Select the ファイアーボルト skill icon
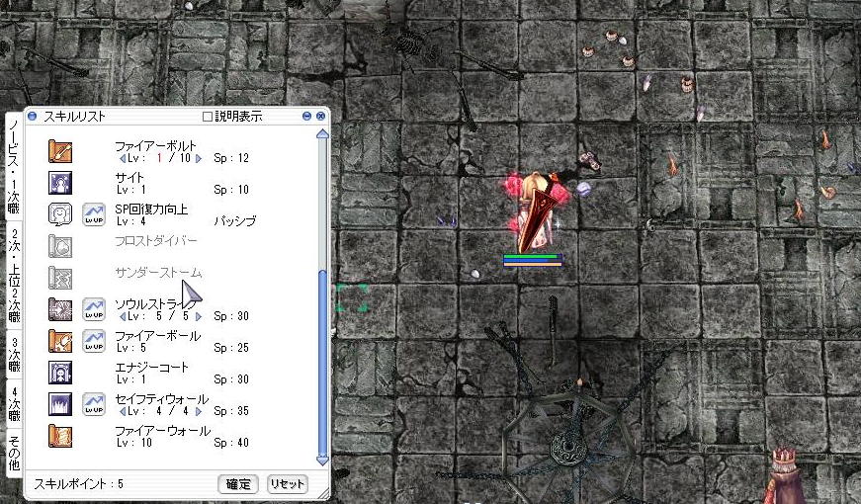This screenshot has height=504, width=861. (x=60, y=151)
